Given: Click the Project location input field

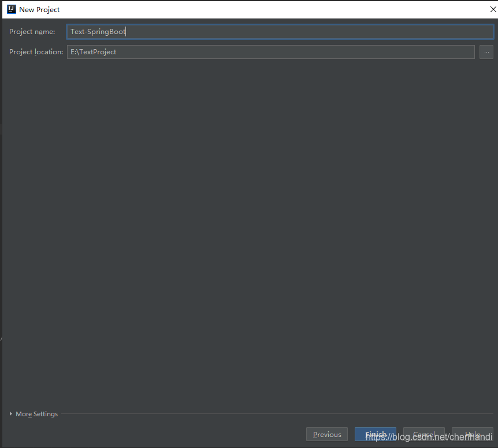Looking at the screenshot, I should [x=270, y=52].
